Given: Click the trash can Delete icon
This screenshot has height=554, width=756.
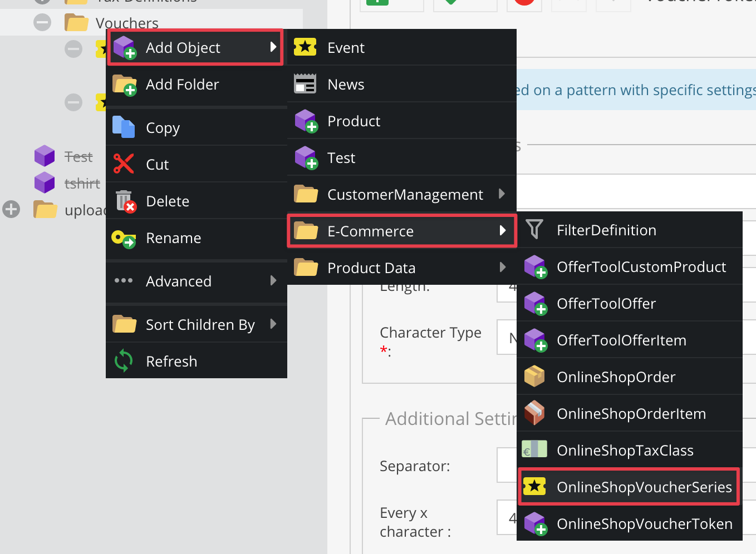Looking at the screenshot, I should 125,201.
